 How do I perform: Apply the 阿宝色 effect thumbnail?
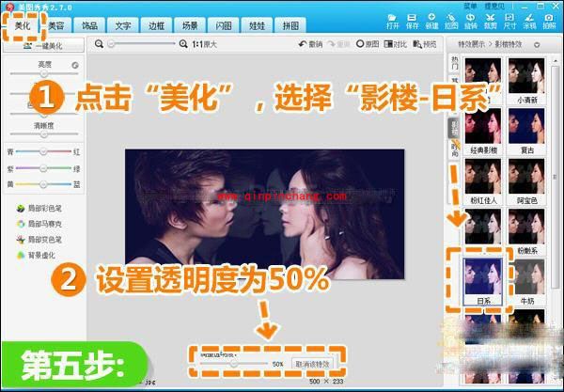pyautogui.click(x=526, y=181)
